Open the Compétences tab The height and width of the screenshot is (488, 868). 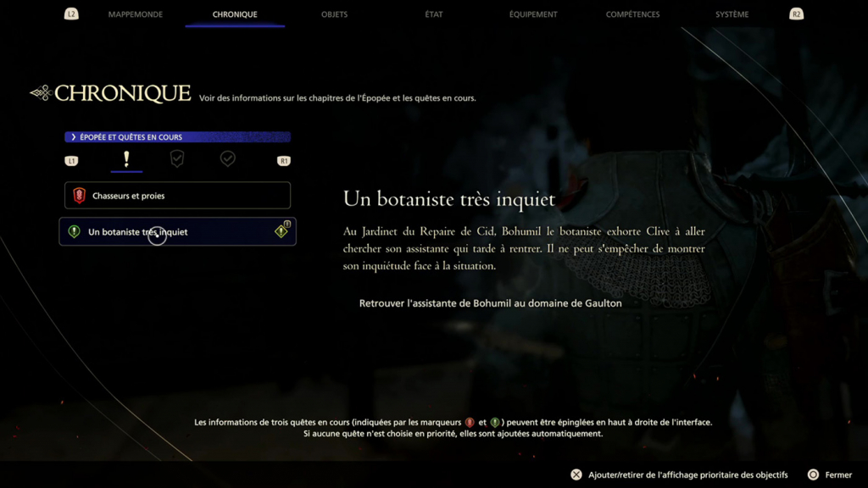click(x=632, y=14)
